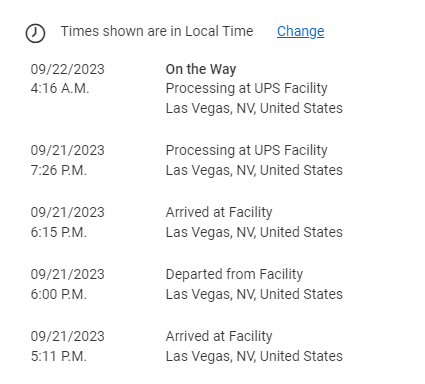Select the Las Vegas location for 5:11 P.M.
Image resolution: width=425 pixels, height=384 pixels.
click(x=254, y=357)
